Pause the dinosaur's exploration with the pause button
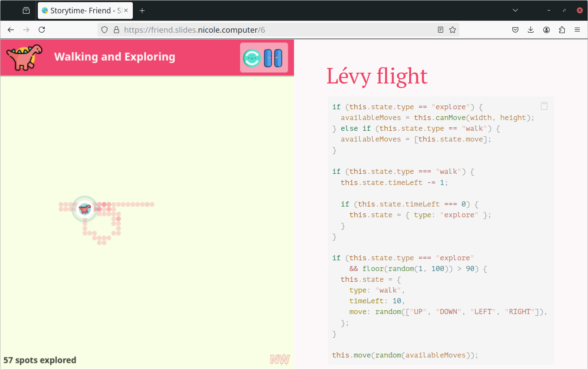Screen dimensions: 588x370 (275, 57)
